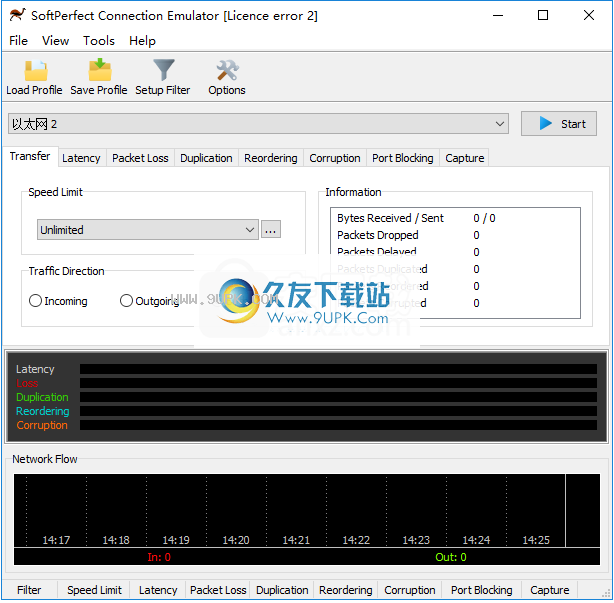Click the Latency indicator bar

coord(338,369)
